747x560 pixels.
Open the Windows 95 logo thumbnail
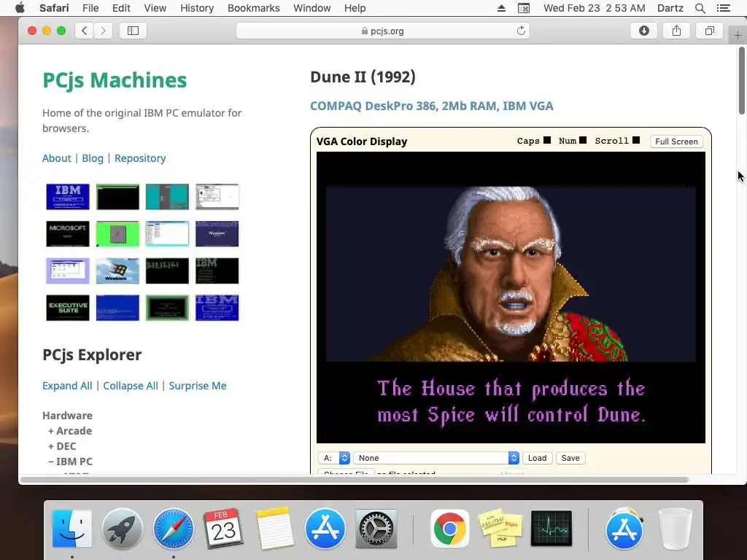[x=117, y=271]
